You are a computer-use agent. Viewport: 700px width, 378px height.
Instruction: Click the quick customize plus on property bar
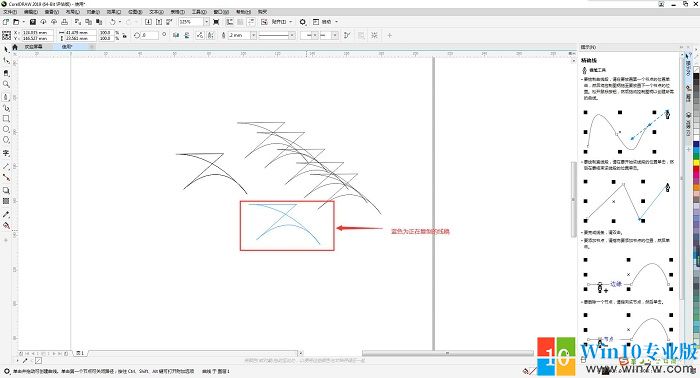[x=389, y=35]
